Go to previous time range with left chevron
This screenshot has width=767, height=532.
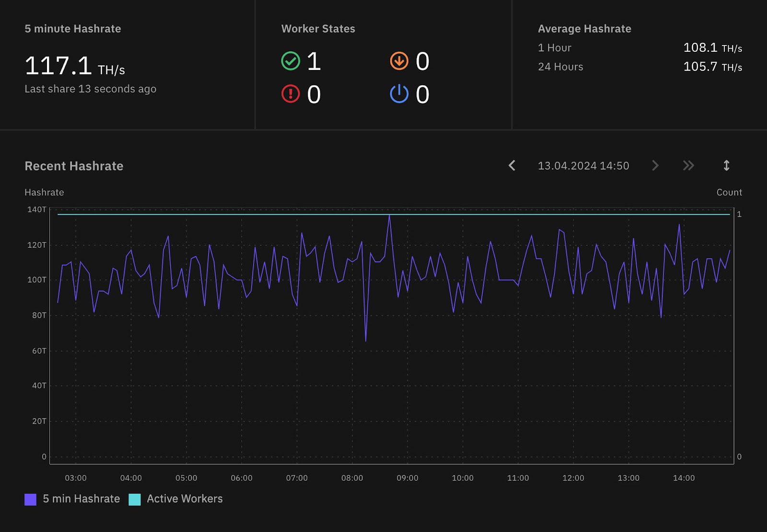[x=512, y=165]
